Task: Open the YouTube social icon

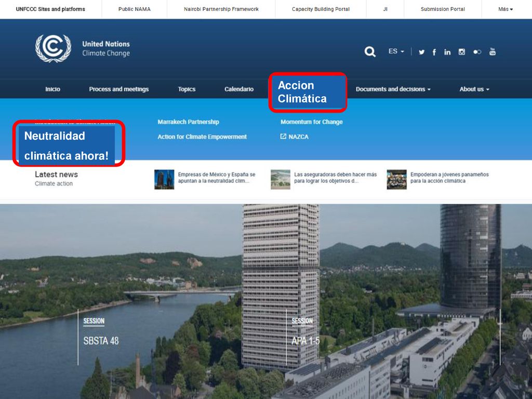Action: point(493,51)
